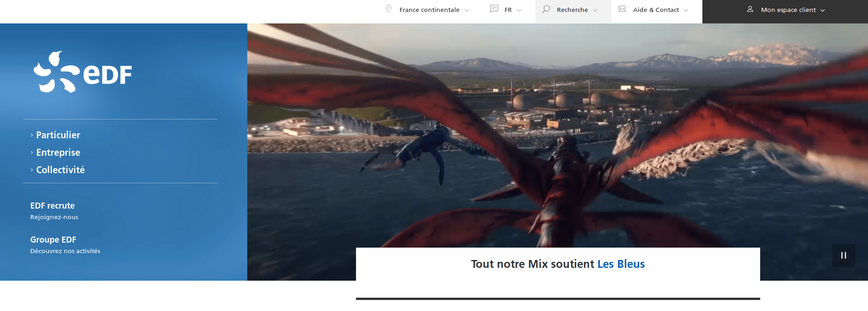Click the EDF logo
Image resolution: width=868 pixels, height=311 pixels.
point(83,73)
